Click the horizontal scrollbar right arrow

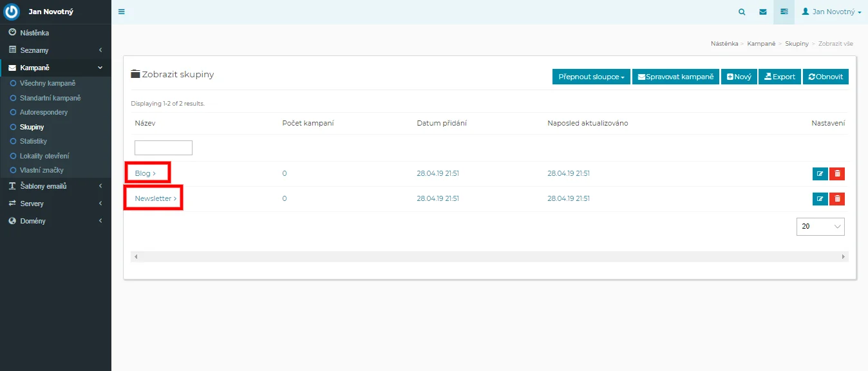pyautogui.click(x=844, y=256)
